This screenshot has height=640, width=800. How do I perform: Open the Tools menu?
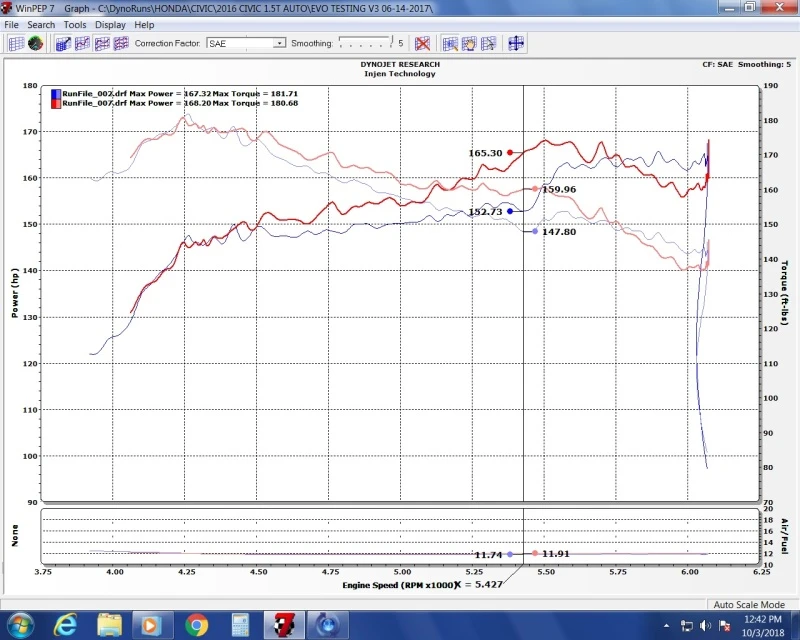(75, 24)
